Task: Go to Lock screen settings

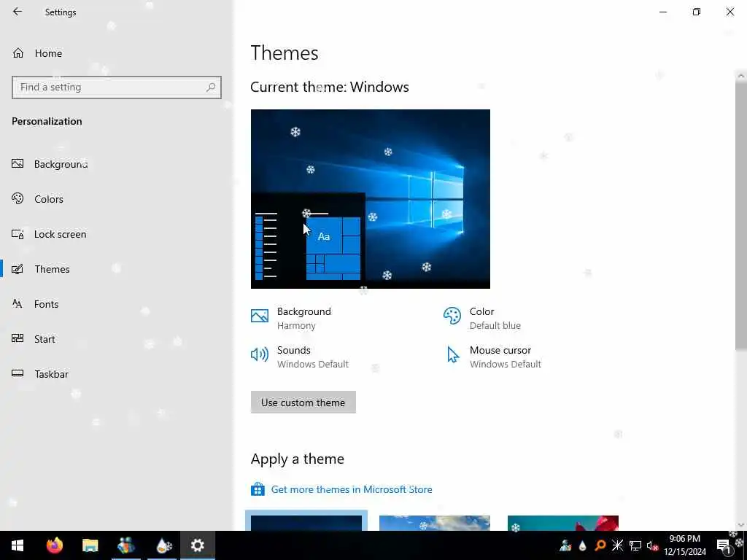Action: 60,234
